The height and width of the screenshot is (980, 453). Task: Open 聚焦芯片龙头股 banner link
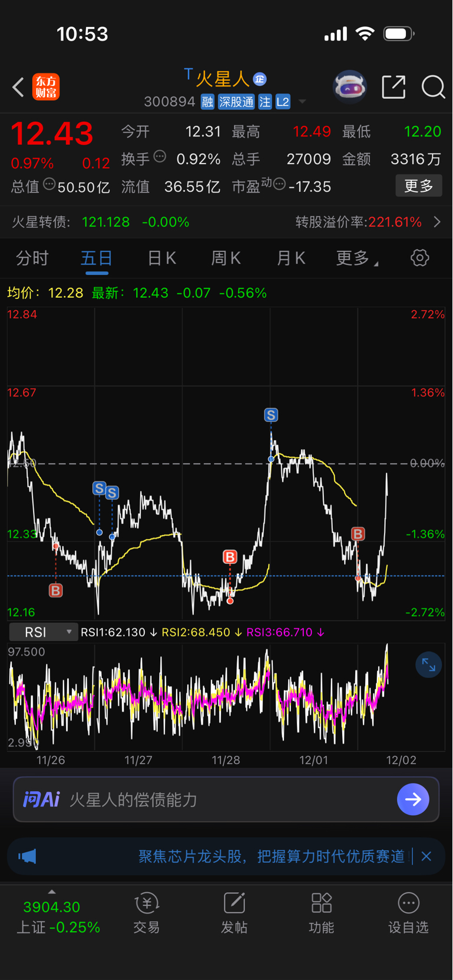click(x=272, y=856)
